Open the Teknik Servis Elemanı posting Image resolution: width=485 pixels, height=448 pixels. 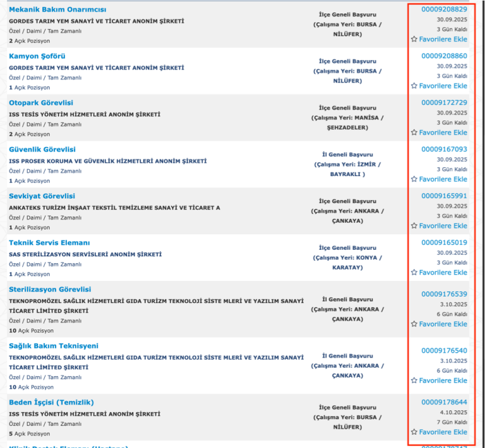click(x=49, y=243)
